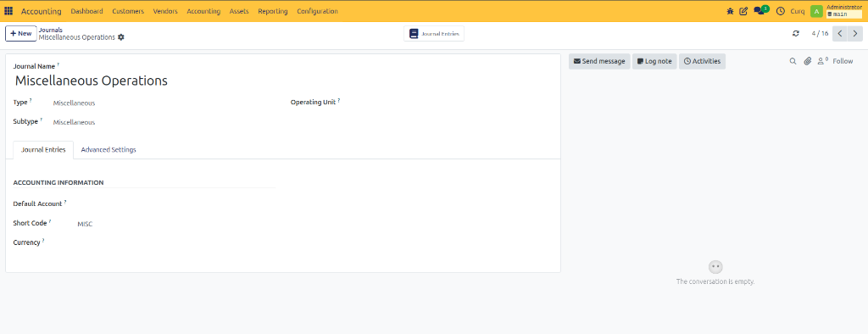Click the Default Account field
Image resolution: width=868 pixels, height=334 pixels.
[x=176, y=203]
